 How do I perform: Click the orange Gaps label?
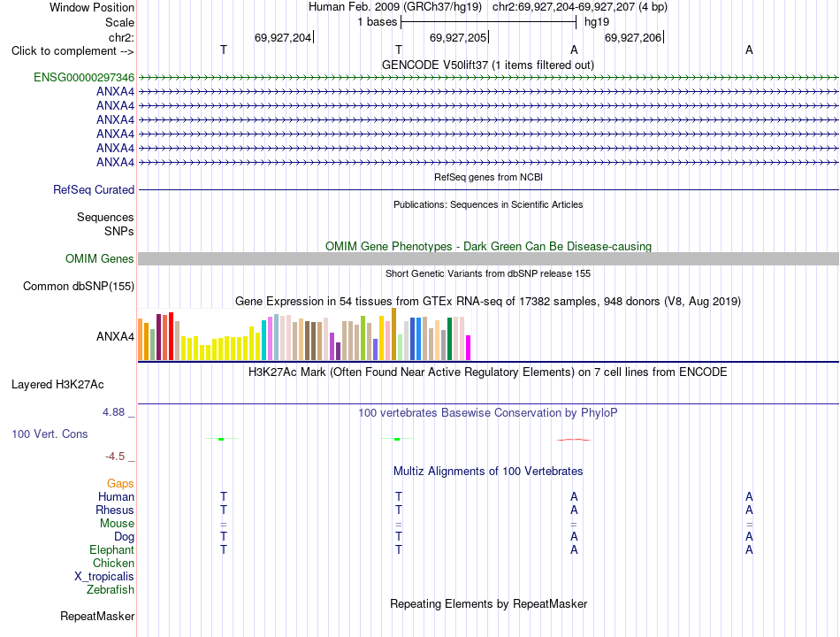(x=120, y=484)
